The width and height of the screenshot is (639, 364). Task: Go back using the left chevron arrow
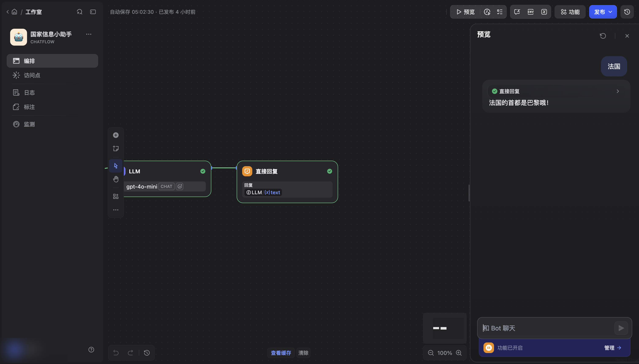pos(8,12)
